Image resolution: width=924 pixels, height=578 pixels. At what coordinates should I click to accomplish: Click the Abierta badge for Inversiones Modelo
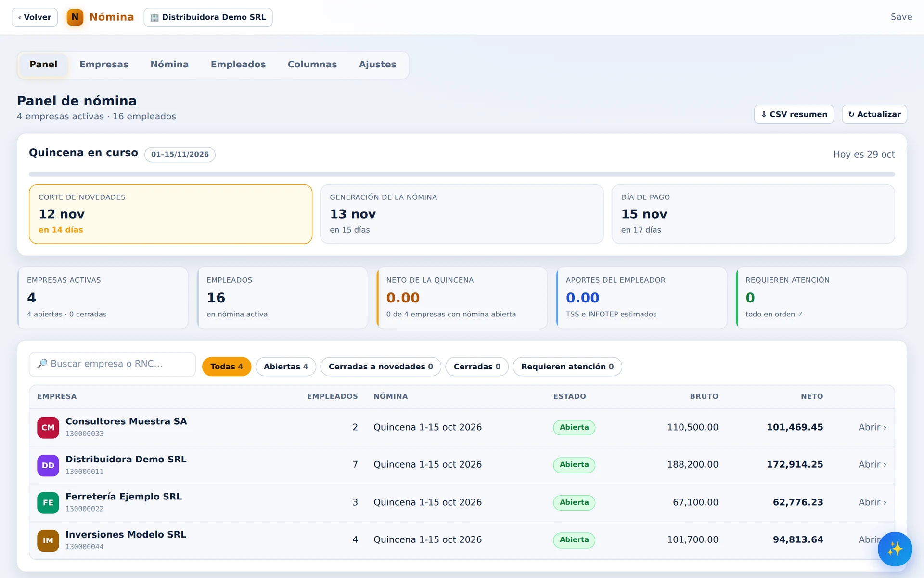(574, 540)
